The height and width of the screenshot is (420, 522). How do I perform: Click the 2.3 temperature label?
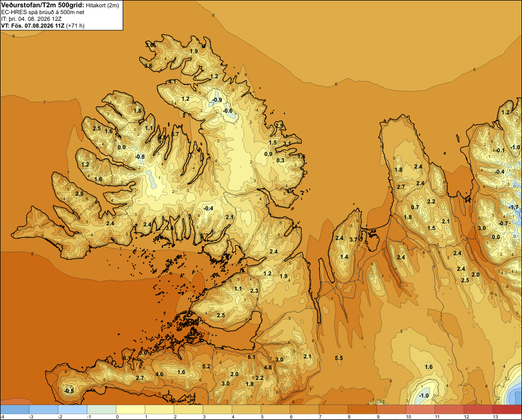point(254,291)
